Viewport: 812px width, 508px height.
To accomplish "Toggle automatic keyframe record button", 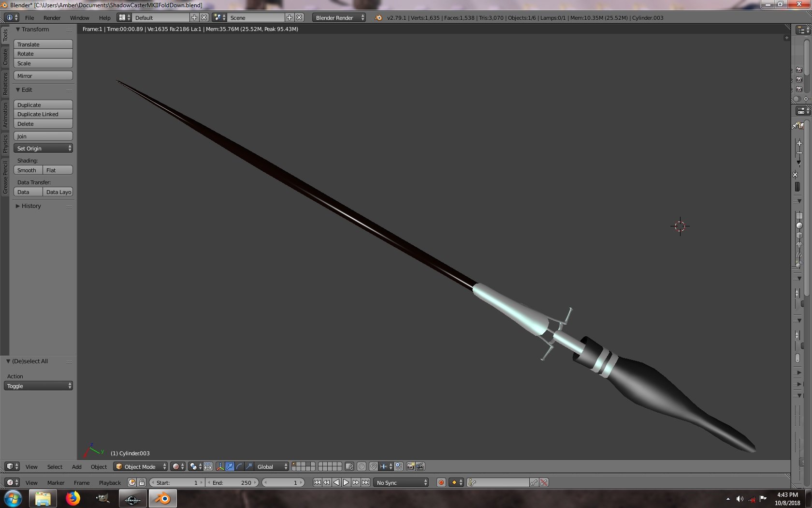I will 441,482.
